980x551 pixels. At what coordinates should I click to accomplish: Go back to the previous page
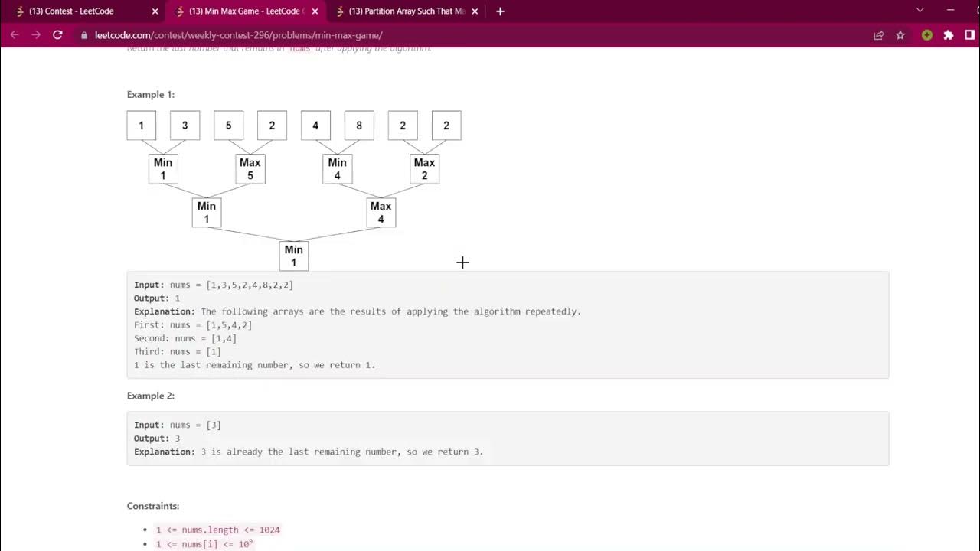click(15, 35)
